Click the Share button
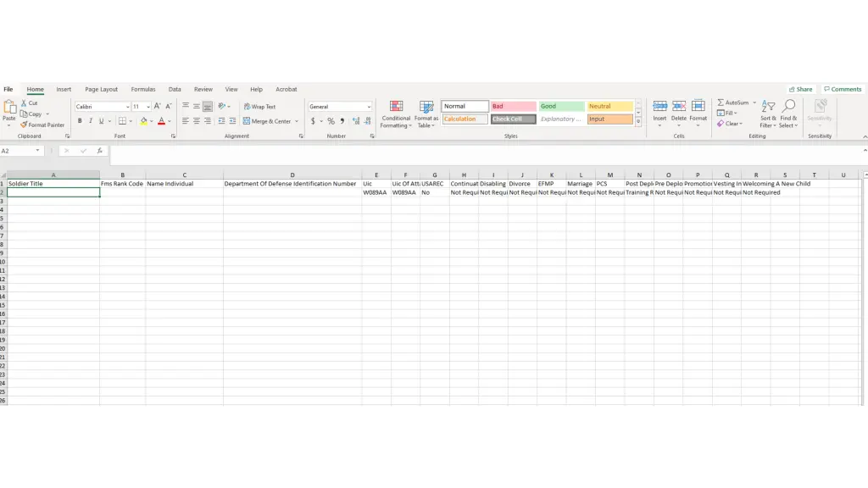Screen dimensions: 868x488 800,89
